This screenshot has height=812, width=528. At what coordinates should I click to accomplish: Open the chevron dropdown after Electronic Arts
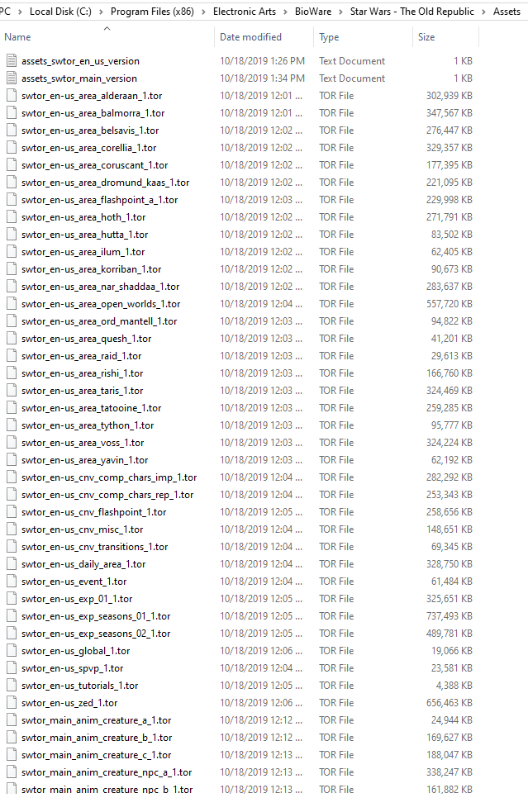pyautogui.click(x=286, y=12)
